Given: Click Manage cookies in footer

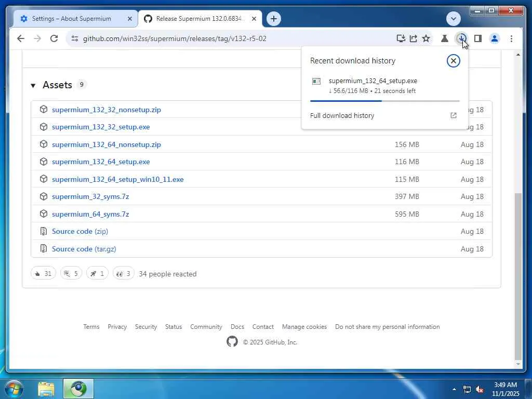Looking at the screenshot, I should pyautogui.click(x=304, y=327).
